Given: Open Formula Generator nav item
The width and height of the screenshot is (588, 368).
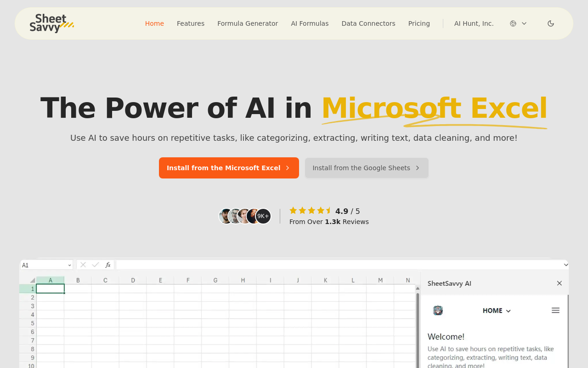Looking at the screenshot, I should [248, 23].
